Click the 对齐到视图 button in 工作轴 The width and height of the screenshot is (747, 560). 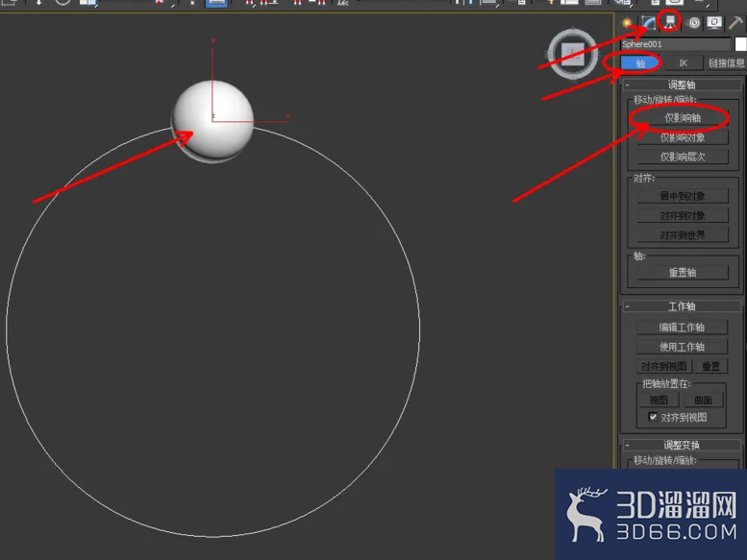click(663, 366)
